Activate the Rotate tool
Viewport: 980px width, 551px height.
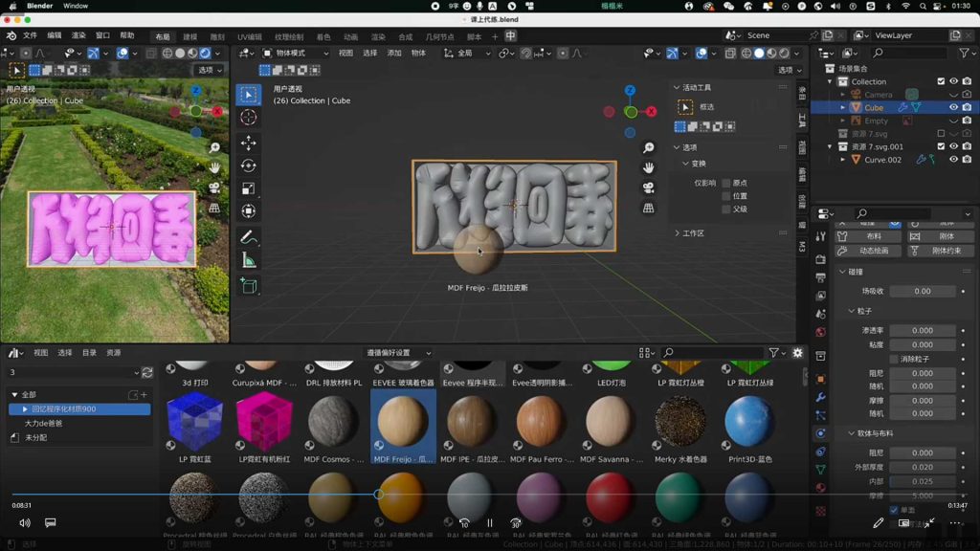pyautogui.click(x=248, y=165)
